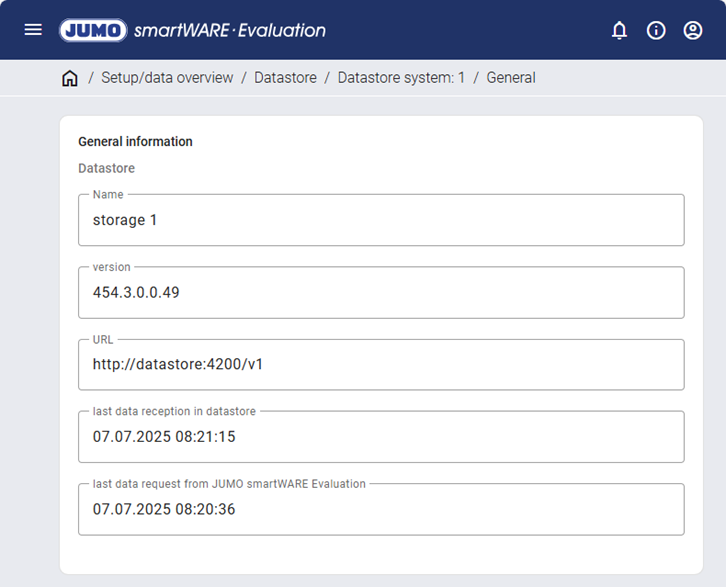
Task: Click the smartWARE Evaluation title text
Action: (230, 30)
